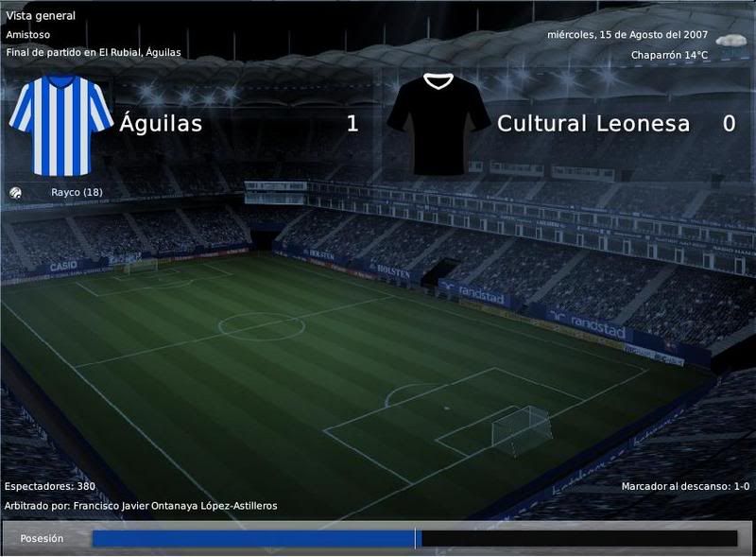The height and width of the screenshot is (557, 756).
Task: Click the Chaparrón 14°C weather text
Action: [x=669, y=55]
